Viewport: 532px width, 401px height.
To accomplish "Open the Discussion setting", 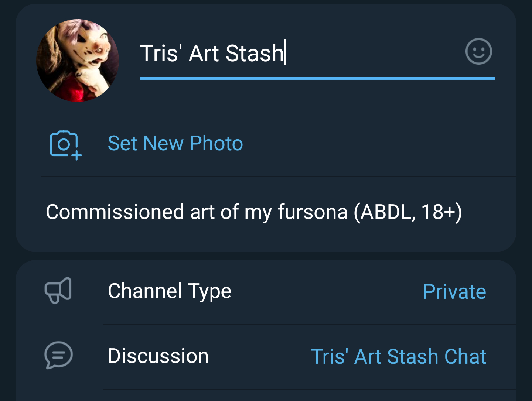I will coord(158,356).
